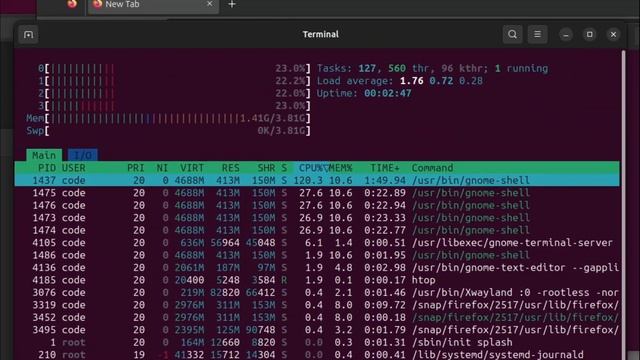This screenshot has width=640, height=360.
Task: Select process row PID 1474
Action: 317,230
